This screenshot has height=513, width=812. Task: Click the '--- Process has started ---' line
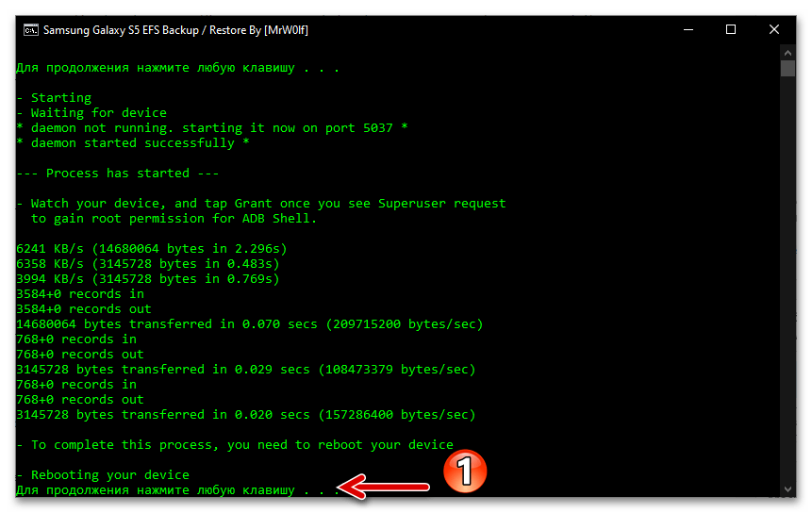click(x=118, y=173)
